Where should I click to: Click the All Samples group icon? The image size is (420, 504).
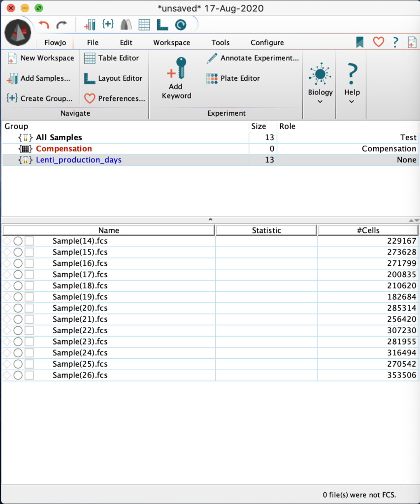click(x=26, y=138)
